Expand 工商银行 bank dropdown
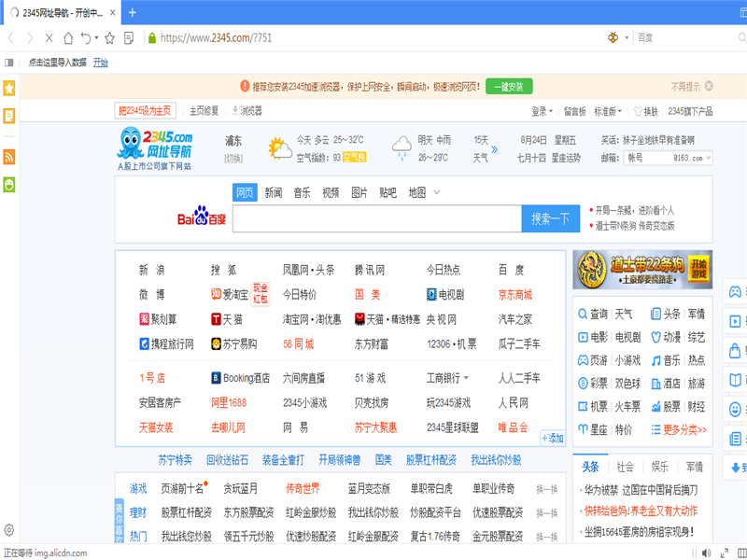 [466, 378]
